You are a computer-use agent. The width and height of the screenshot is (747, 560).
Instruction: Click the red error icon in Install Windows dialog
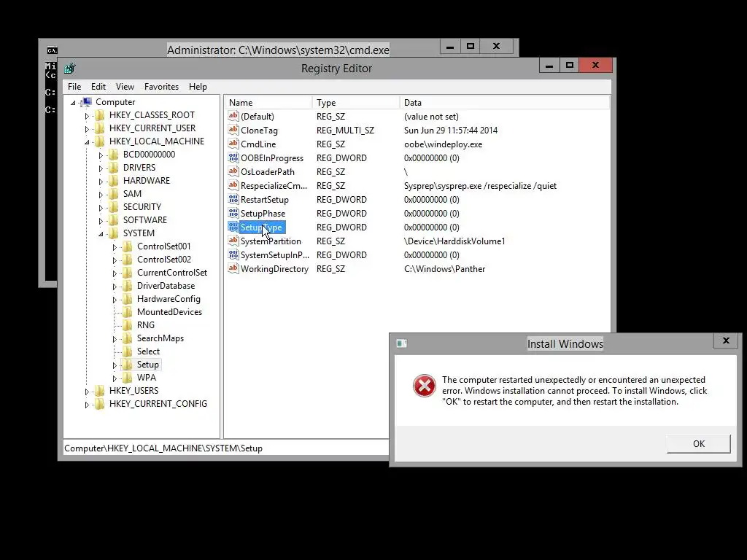point(424,385)
